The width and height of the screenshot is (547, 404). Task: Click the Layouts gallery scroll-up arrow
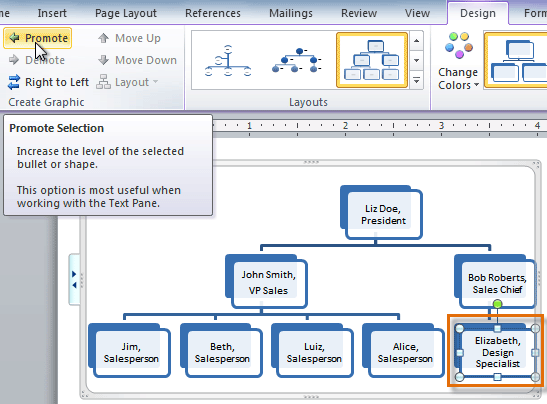point(417,41)
